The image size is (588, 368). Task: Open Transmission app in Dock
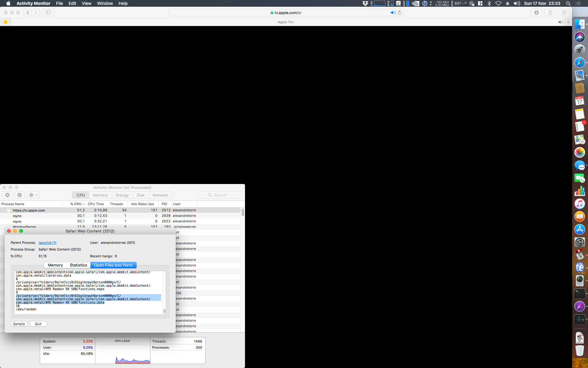pyautogui.click(x=579, y=255)
